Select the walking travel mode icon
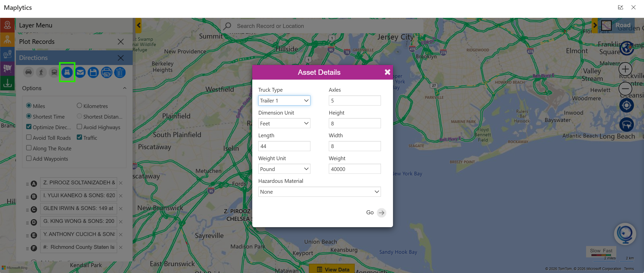The width and height of the screenshot is (644, 273). click(41, 72)
